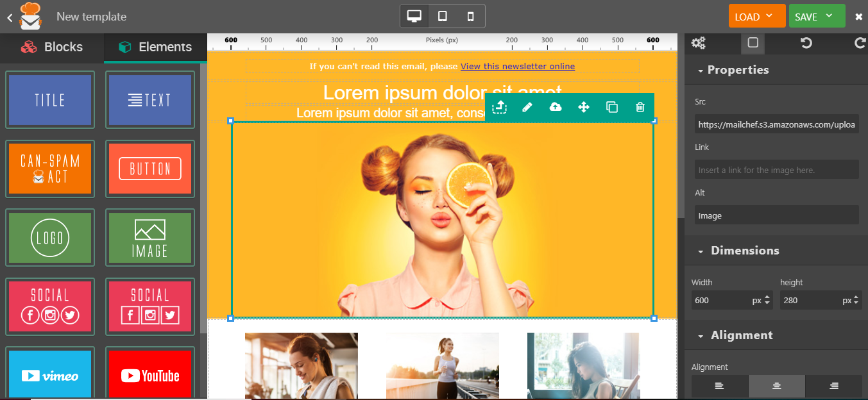Open the LOAD dropdown menu
This screenshot has width=868, height=400.
756,17
